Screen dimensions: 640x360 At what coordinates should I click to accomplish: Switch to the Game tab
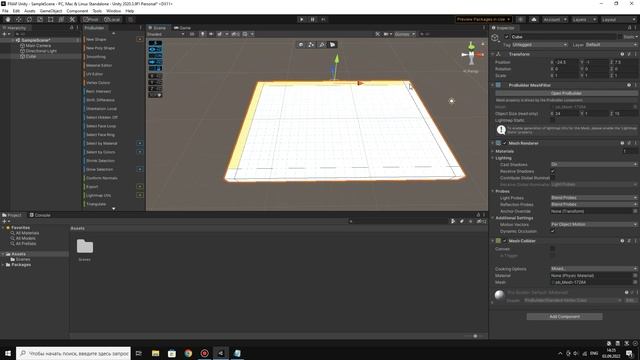[x=182, y=28]
